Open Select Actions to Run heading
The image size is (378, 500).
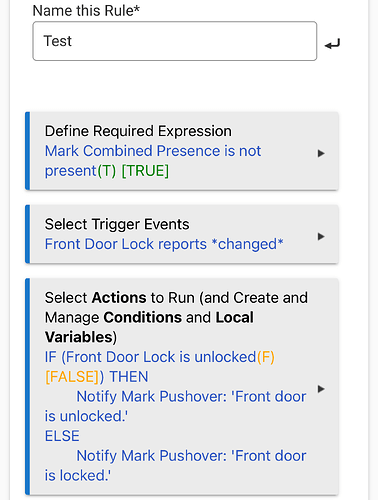(x=176, y=317)
